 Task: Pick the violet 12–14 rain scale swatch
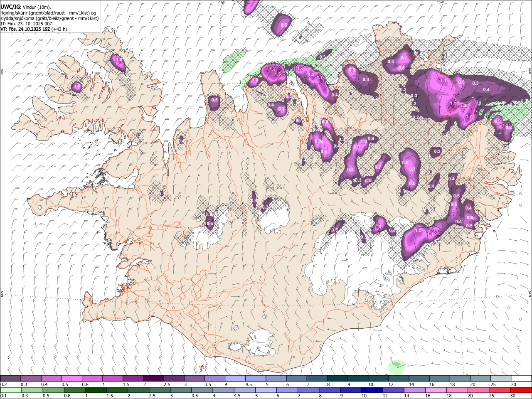(393, 390)
